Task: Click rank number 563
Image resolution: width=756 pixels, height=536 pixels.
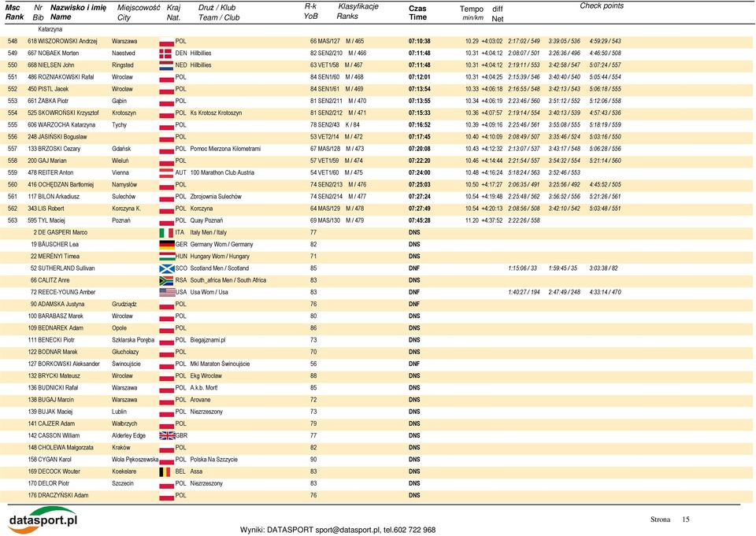Action: pos(13,220)
